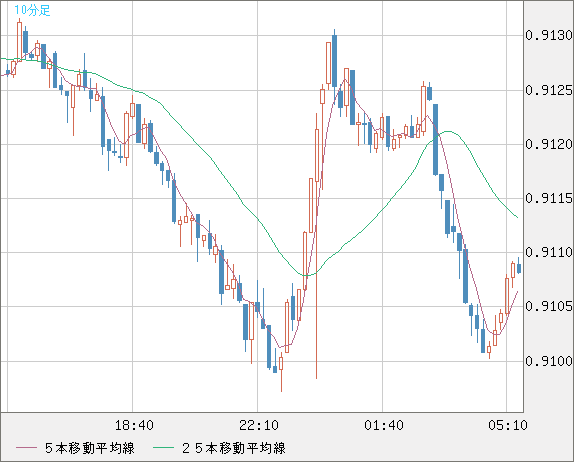Click the 0.9125 price axis label

[549, 90]
